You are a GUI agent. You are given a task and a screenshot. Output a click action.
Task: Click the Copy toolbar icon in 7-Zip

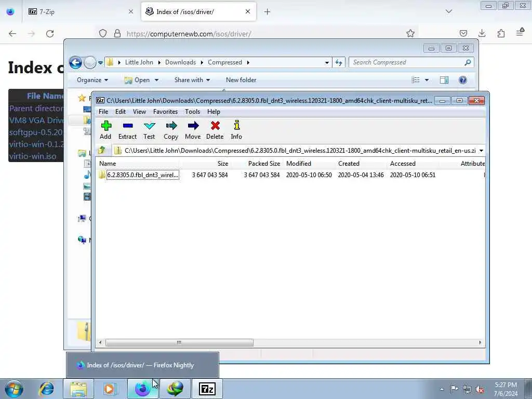click(171, 130)
